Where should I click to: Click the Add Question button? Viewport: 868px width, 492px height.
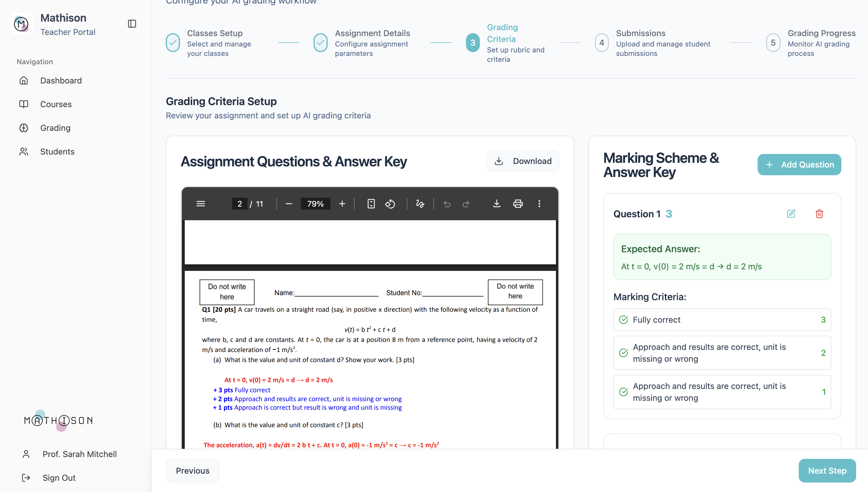799,165
